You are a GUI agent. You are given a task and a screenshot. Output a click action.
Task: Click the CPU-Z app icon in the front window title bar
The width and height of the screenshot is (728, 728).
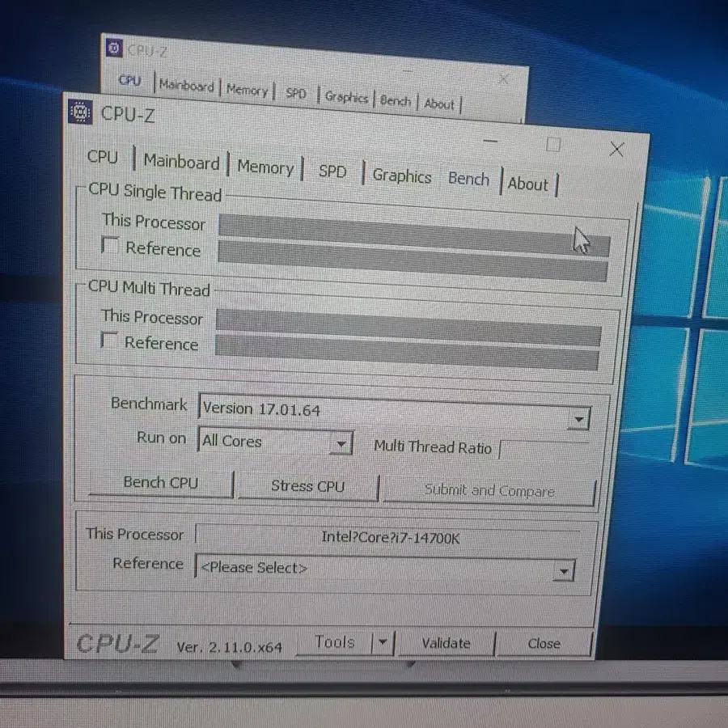(80, 112)
